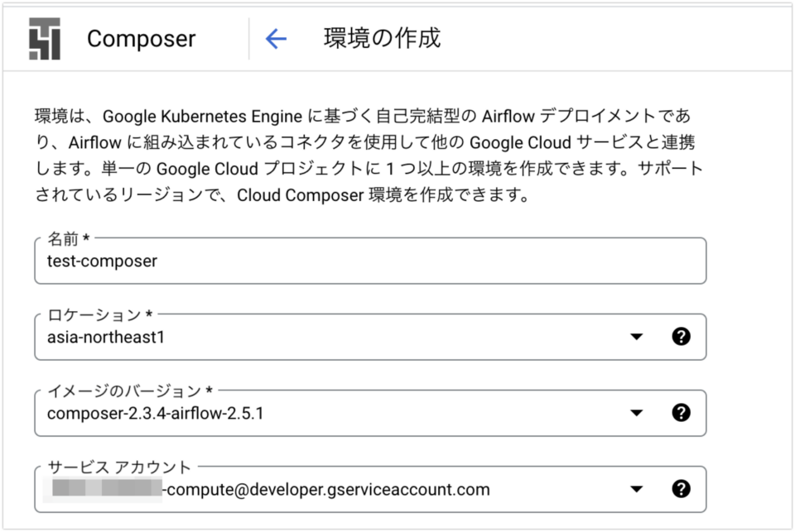Click the 名前 field containing test-composer
This screenshot has width=795, height=532.
pos(369,261)
